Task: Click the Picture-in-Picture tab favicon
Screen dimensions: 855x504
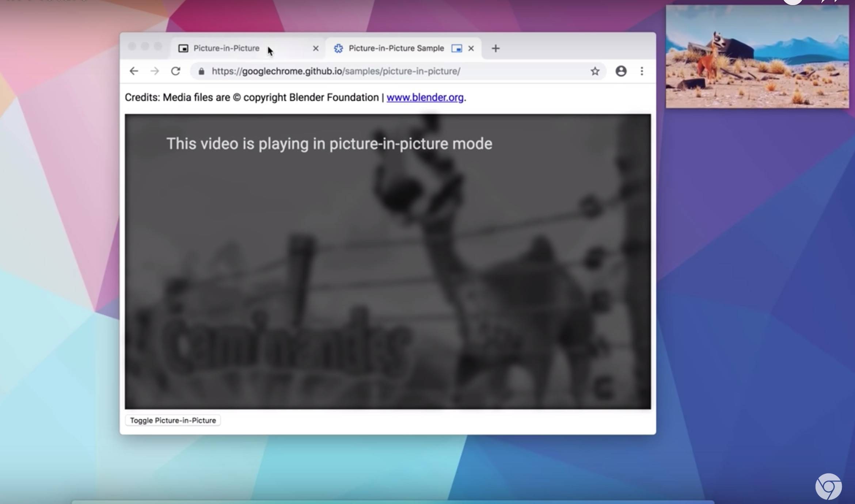Action: [x=183, y=48]
